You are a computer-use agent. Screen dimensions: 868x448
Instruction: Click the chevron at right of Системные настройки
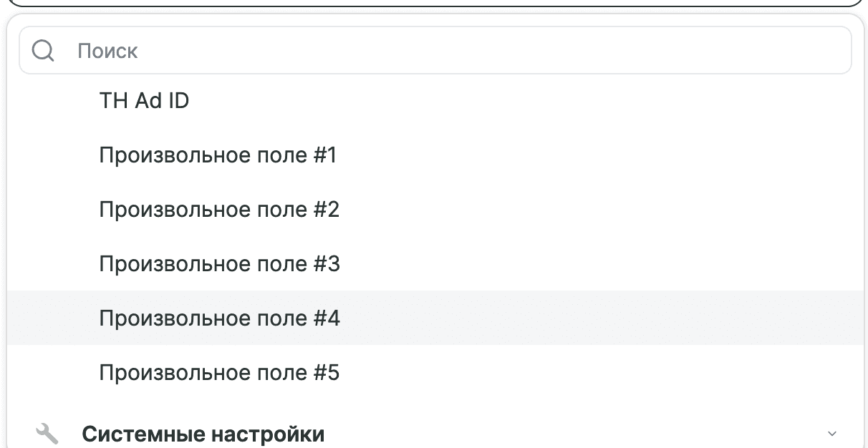[x=830, y=433]
